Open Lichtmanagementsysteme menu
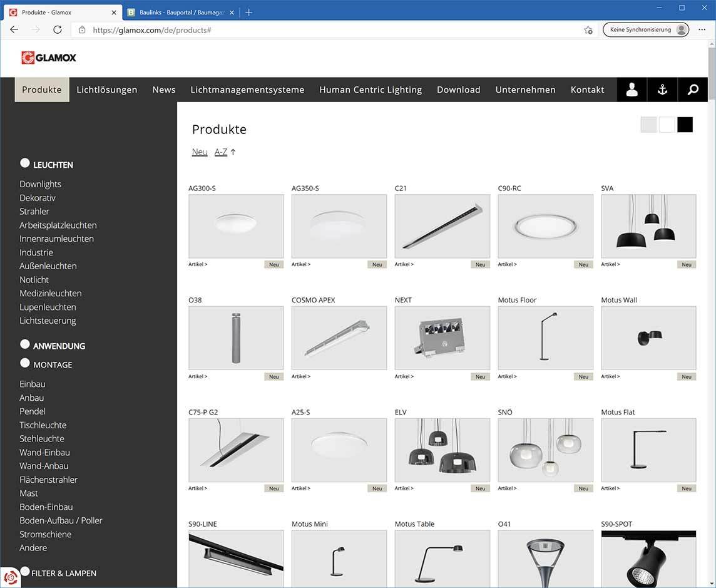Viewport: 716px width, 588px height. (x=247, y=90)
